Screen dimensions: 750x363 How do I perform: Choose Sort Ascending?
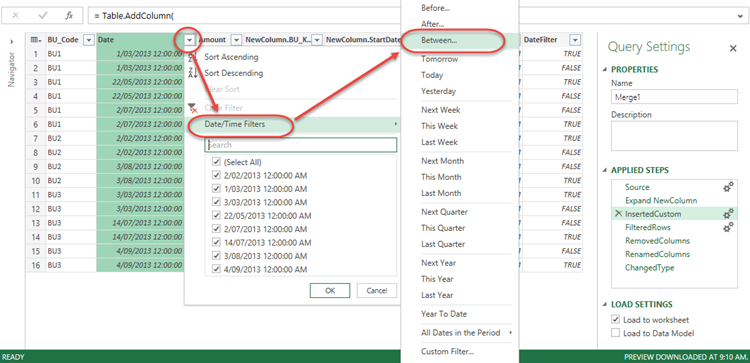tap(231, 57)
